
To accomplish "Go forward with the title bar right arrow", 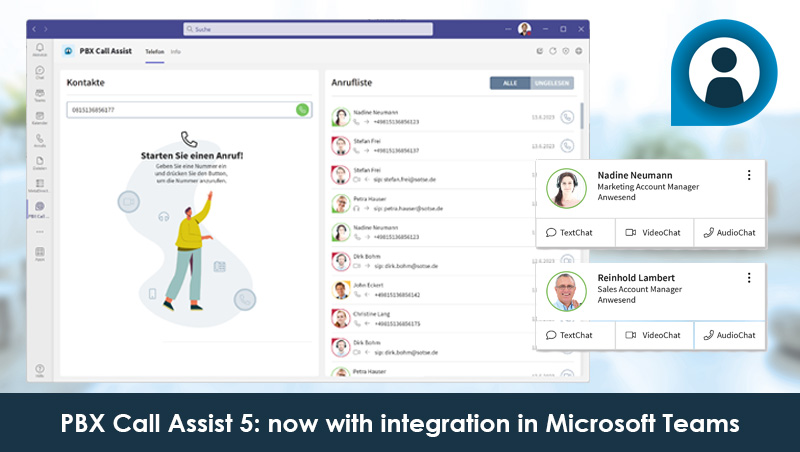I will point(46,29).
